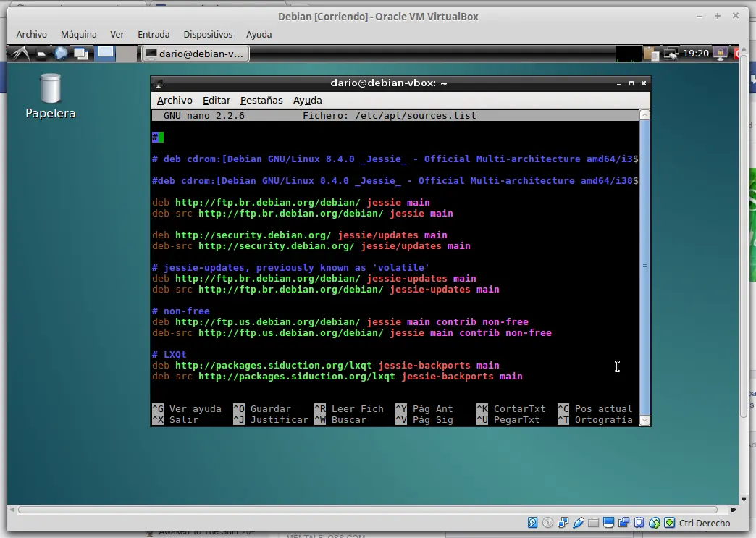
Task: Click the deb http://security.debian.org/ line
Action: [x=299, y=235]
